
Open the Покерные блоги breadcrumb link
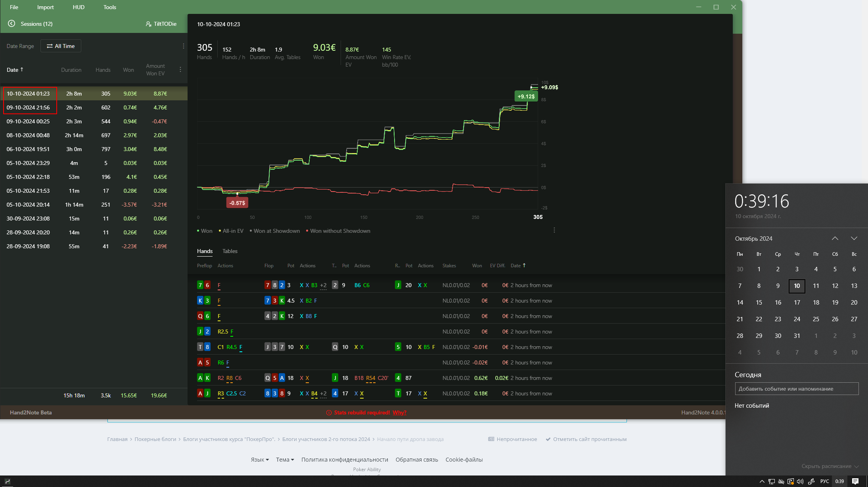(x=155, y=439)
